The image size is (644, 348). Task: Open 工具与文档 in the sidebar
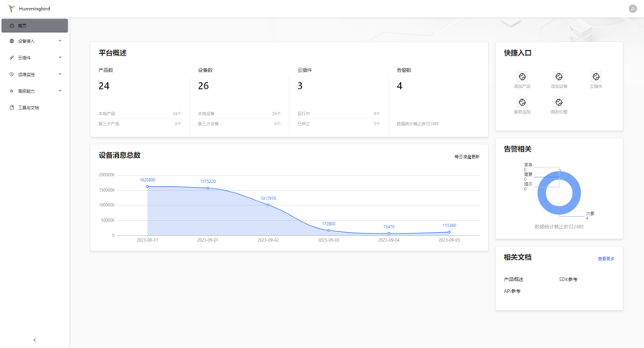point(28,108)
